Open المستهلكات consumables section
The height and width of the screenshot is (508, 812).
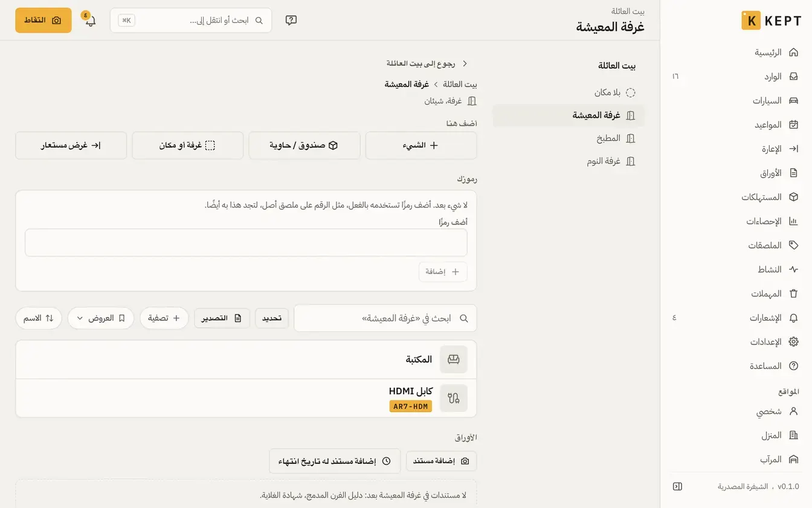pyautogui.click(x=736, y=197)
